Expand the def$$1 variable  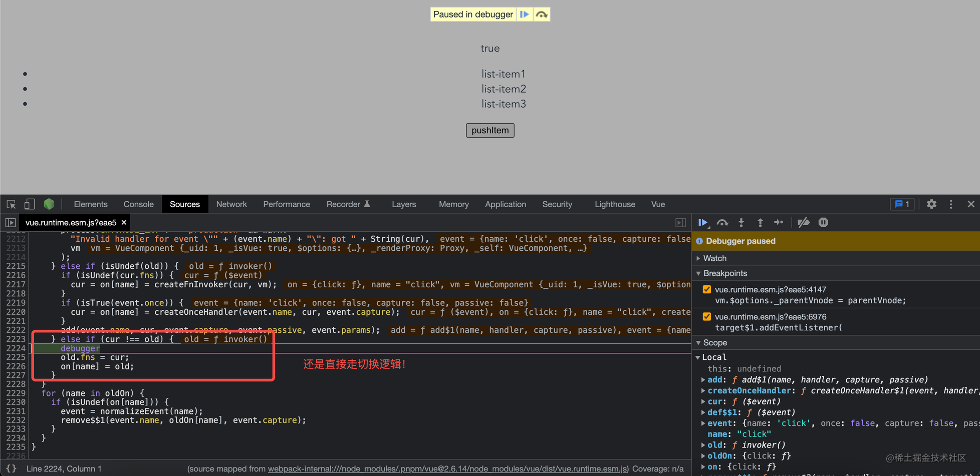pyautogui.click(x=703, y=412)
